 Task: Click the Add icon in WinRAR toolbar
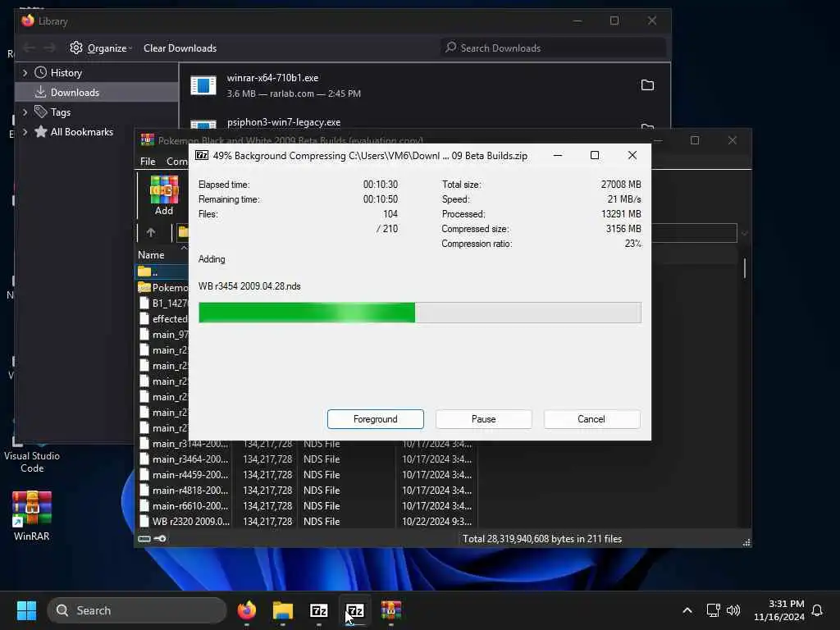164,195
